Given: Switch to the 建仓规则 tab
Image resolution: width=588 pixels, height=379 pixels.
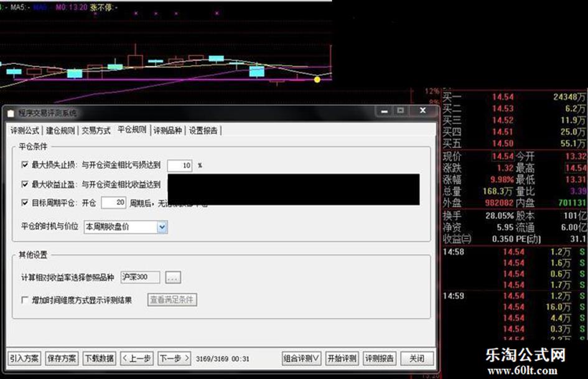Looking at the screenshot, I should pos(60,130).
